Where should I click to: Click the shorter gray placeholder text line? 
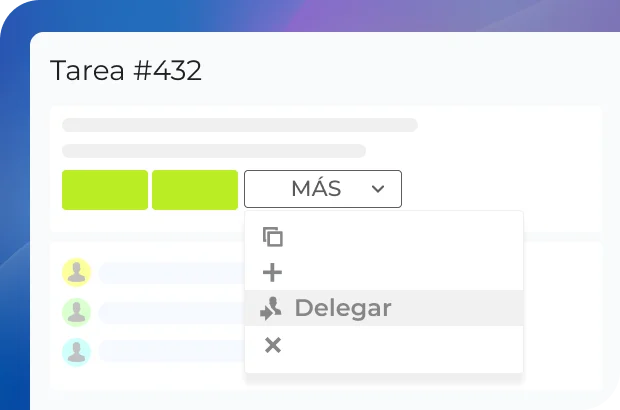pos(214,151)
